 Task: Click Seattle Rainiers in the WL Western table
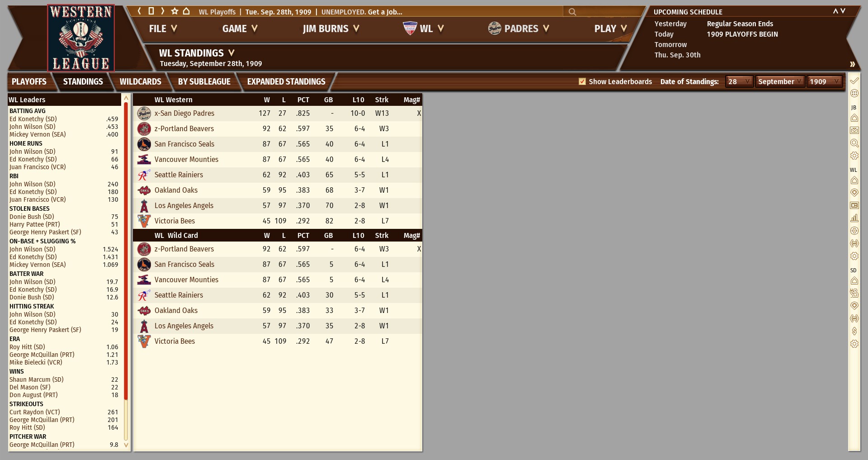(179, 175)
